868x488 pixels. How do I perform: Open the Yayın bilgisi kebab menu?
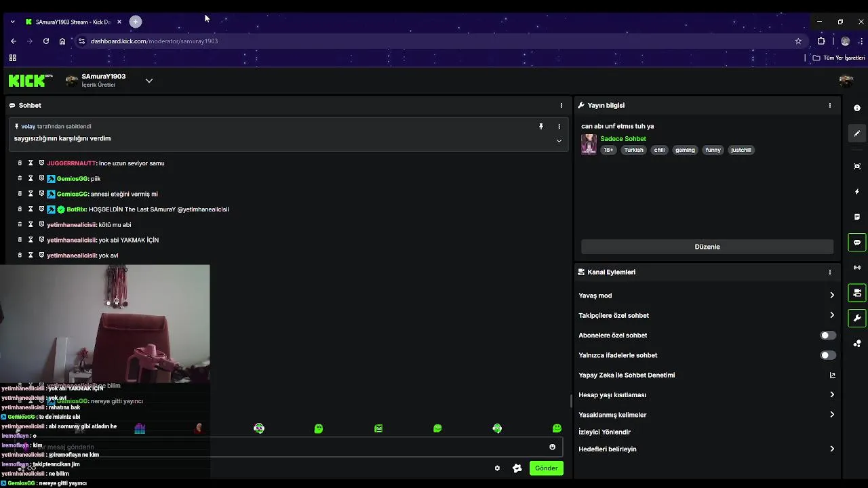(829, 106)
